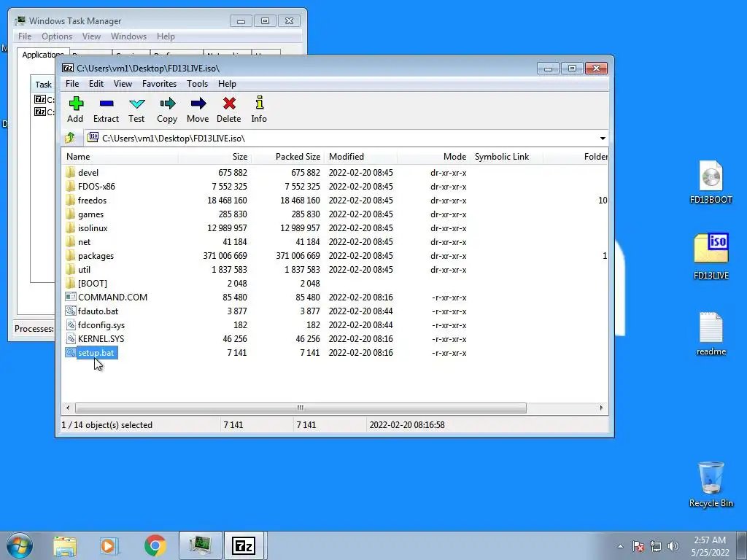This screenshot has width=747, height=560.
Task: Click the horizontal scrollbar thumb
Action: tap(301, 408)
